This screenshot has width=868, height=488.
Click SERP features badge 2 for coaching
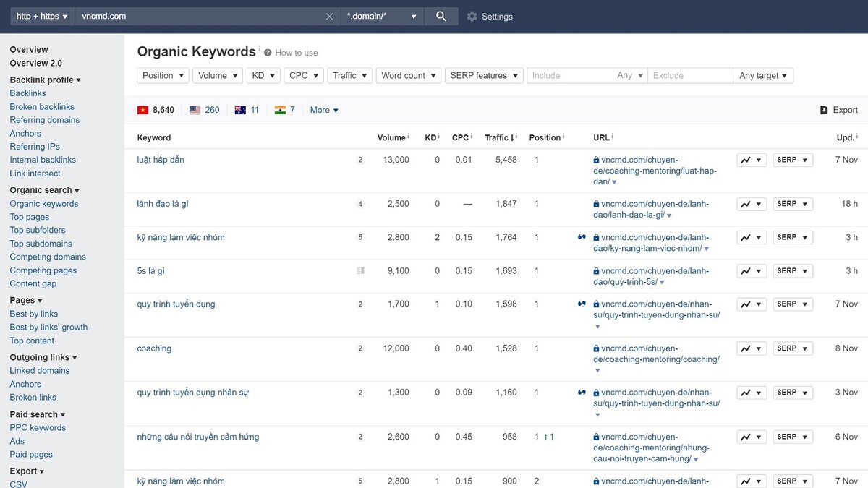pos(360,348)
